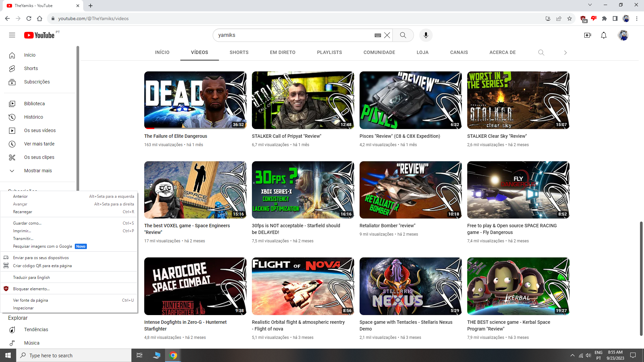This screenshot has width=644, height=362.
Task: Show more channel tabs with right chevron
Action: click(566, 53)
